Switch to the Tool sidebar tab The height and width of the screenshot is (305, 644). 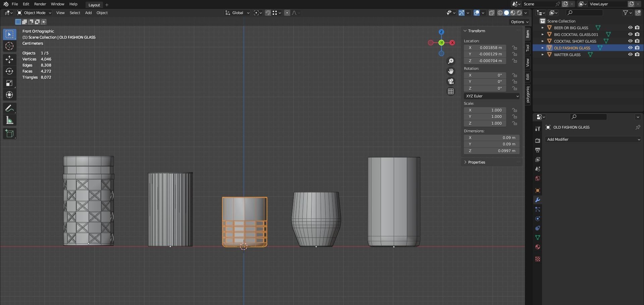[528, 48]
